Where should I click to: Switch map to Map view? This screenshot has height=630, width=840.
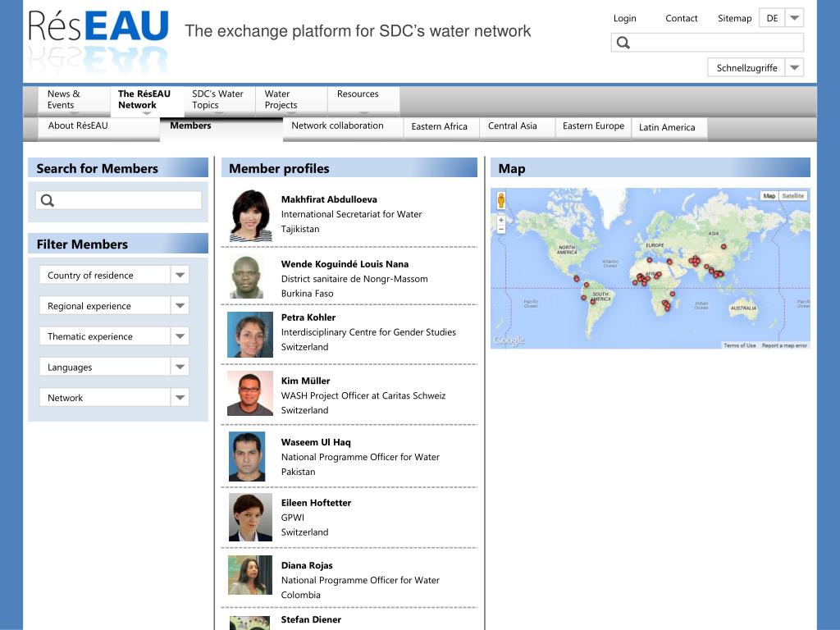(769, 196)
